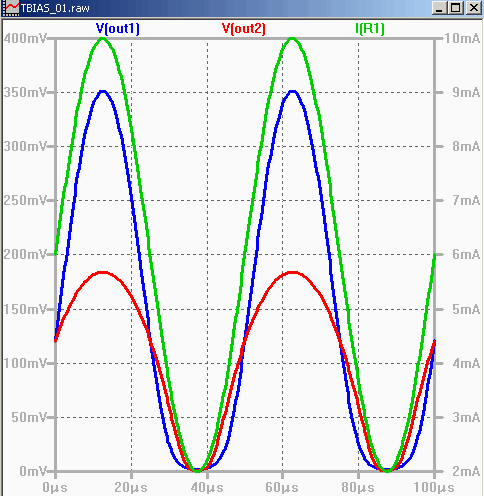Click the 250mV left axis label
484x496 pixels.
[25, 200]
